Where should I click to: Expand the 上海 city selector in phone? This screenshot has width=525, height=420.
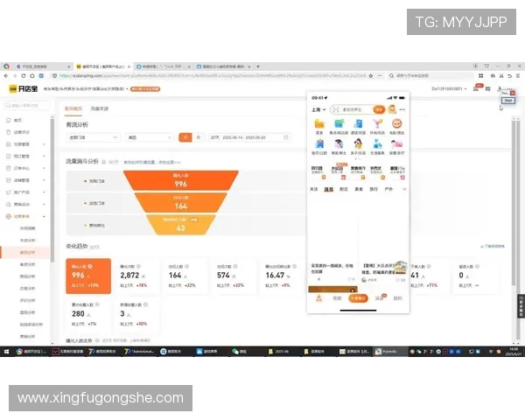317,109
